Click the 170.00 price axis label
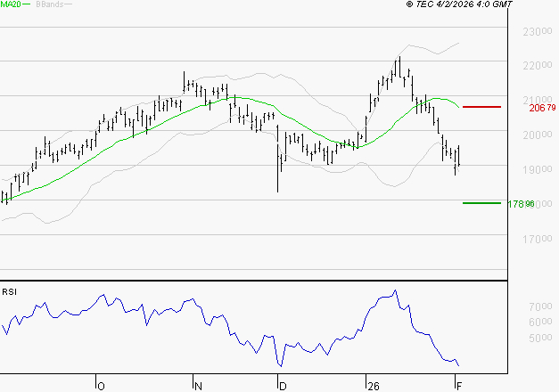This screenshot has height=392, width=559. tap(538, 239)
